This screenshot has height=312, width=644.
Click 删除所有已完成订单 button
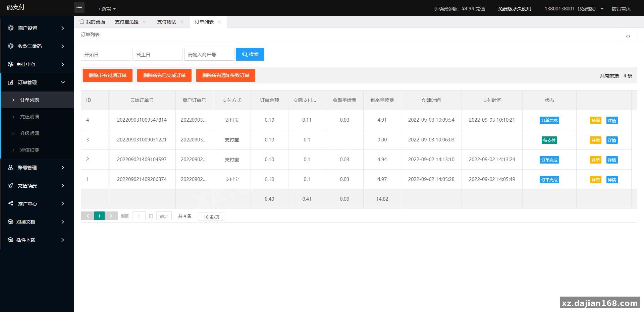click(x=164, y=75)
